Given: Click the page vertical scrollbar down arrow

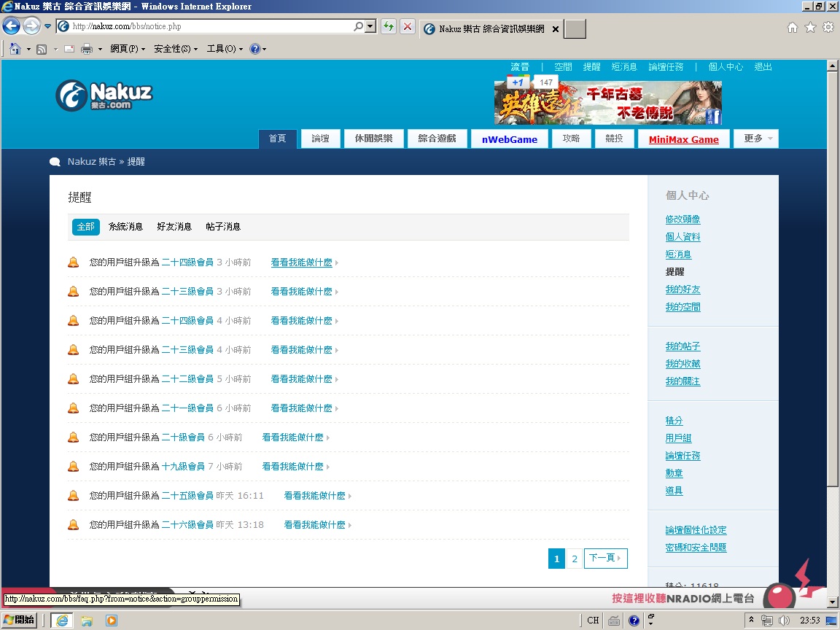Looking at the screenshot, I should pyautogui.click(x=833, y=602).
